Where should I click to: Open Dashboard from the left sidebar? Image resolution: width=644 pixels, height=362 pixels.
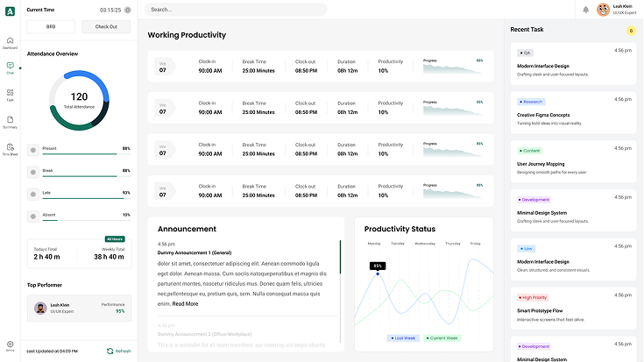click(x=10, y=41)
